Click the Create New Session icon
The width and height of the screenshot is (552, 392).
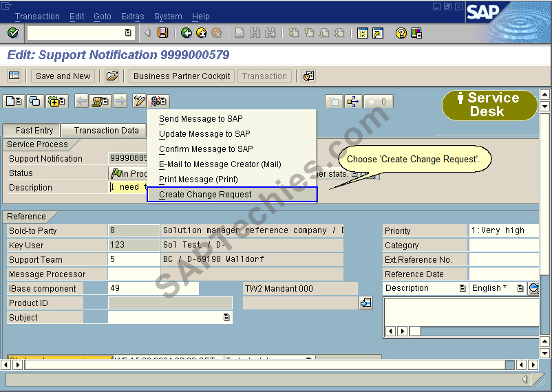(x=362, y=33)
